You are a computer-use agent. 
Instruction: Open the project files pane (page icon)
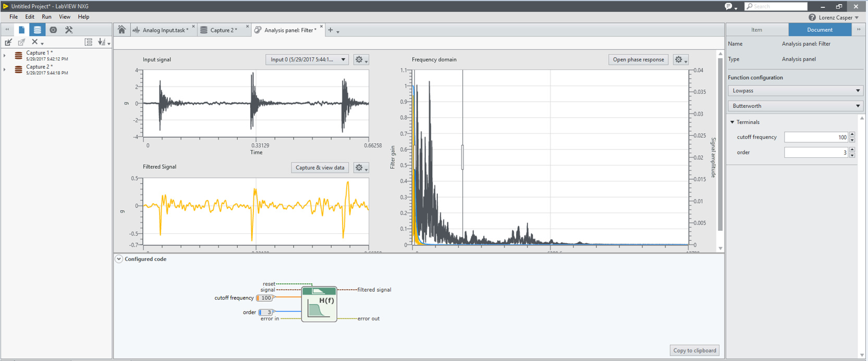(x=21, y=30)
